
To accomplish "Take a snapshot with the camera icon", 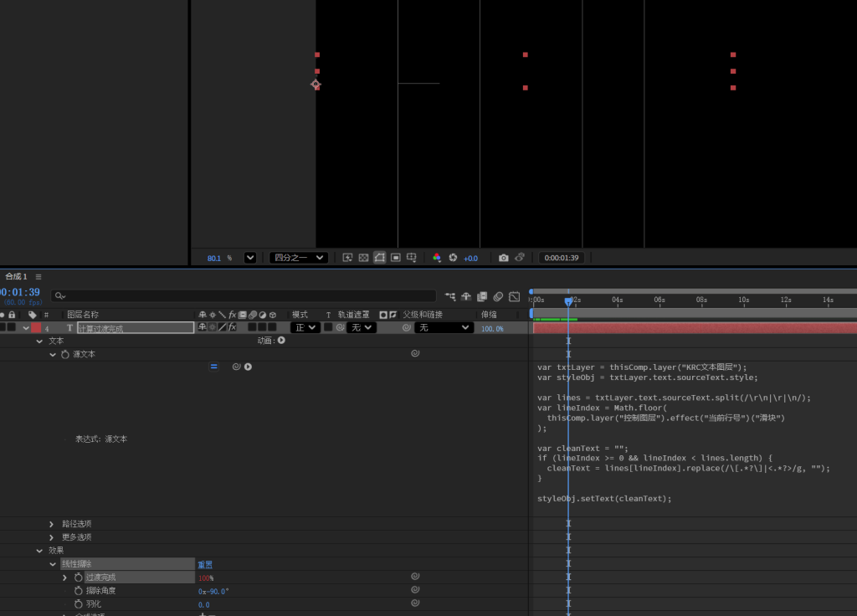I will (x=503, y=258).
